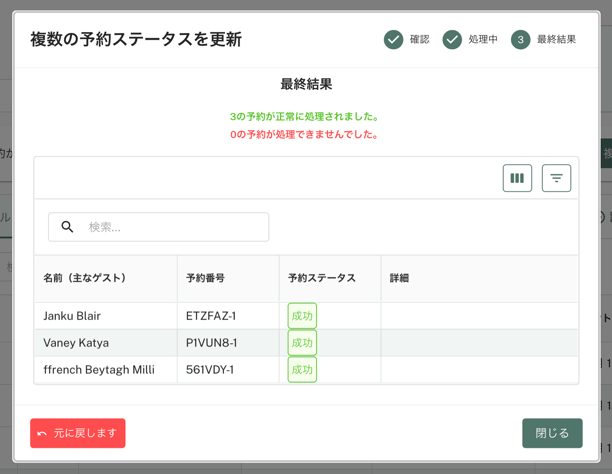Screen dimensions: 612x474
Task: Click the 成功 badge for Janku Blair
Action: click(302, 316)
